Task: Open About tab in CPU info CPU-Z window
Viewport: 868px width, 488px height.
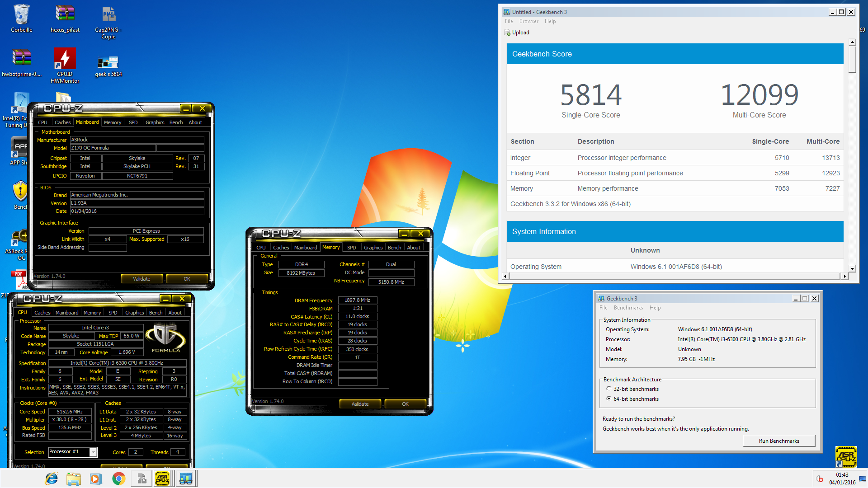Action: pyautogui.click(x=175, y=313)
